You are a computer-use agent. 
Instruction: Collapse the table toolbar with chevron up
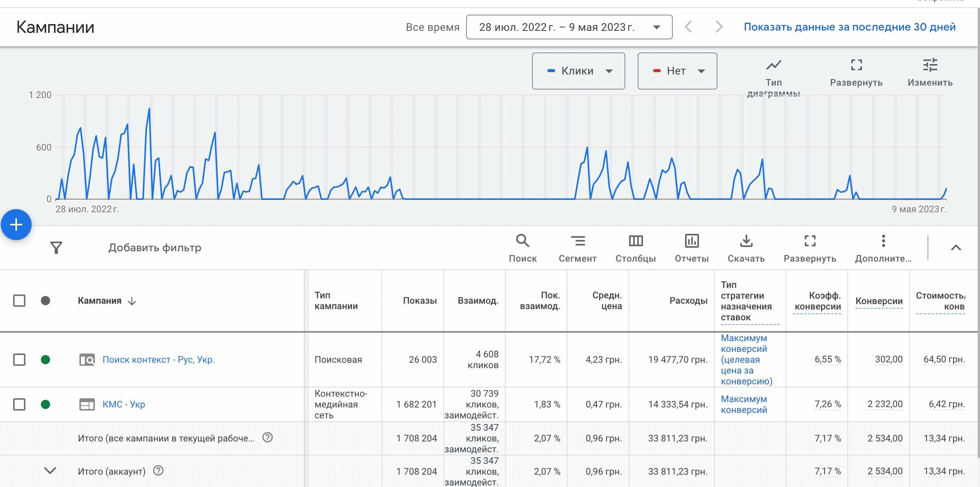(956, 248)
